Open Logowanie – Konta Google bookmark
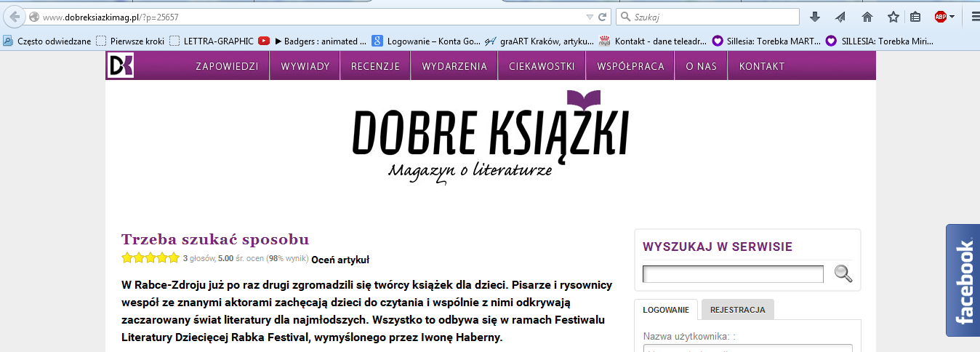The height and width of the screenshot is (352, 980). 426,41
